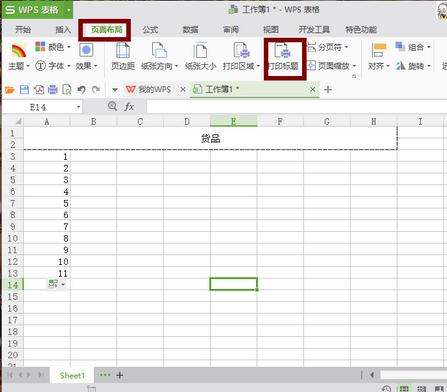Switch to the Formulas (公式) tab
Image resolution: width=447 pixels, height=392 pixels.
pyautogui.click(x=150, y=30)
